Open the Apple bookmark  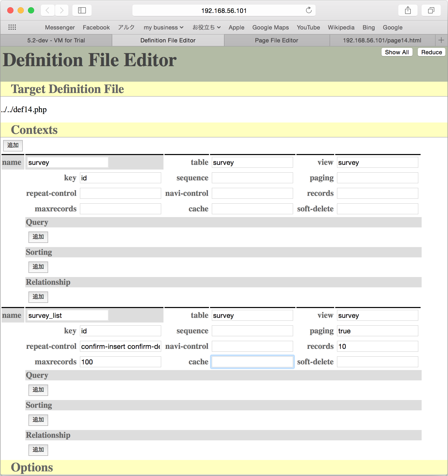point(236,27)
